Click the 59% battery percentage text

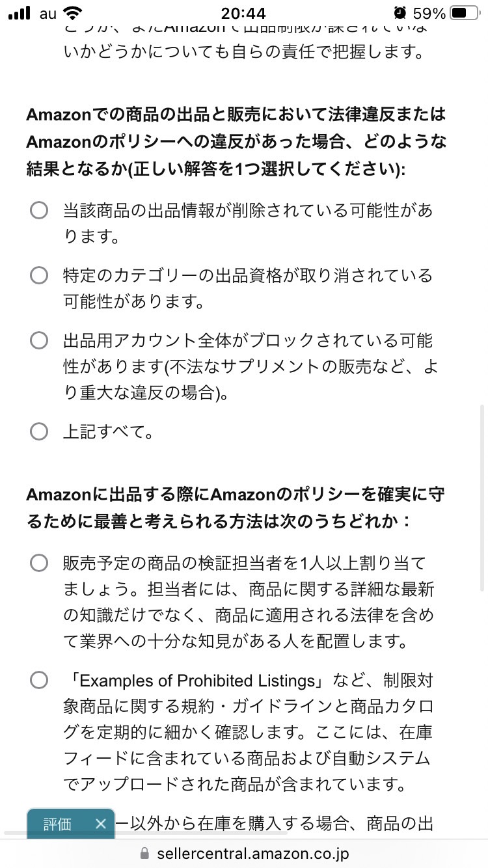point(429,14)
